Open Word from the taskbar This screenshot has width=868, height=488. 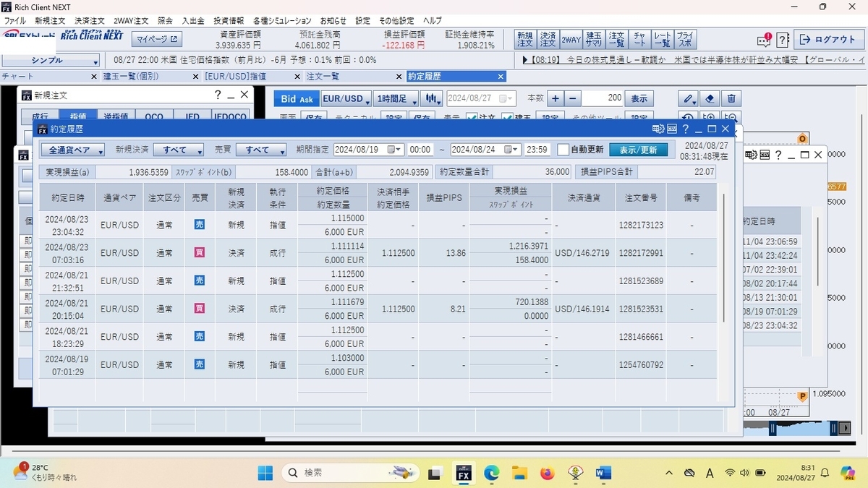tap(603, 473)
